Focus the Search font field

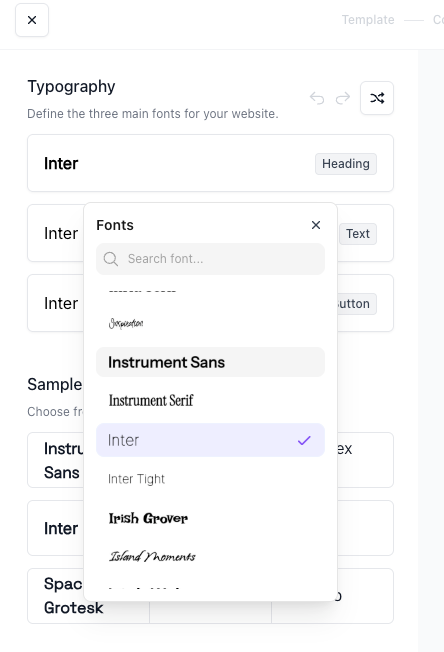click(x=210, y=259)
